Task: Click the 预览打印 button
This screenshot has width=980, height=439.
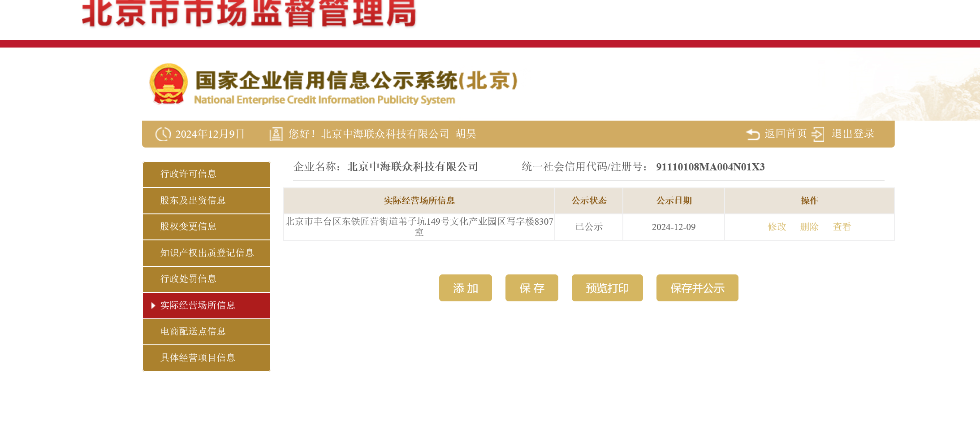Action: point(607,288)
